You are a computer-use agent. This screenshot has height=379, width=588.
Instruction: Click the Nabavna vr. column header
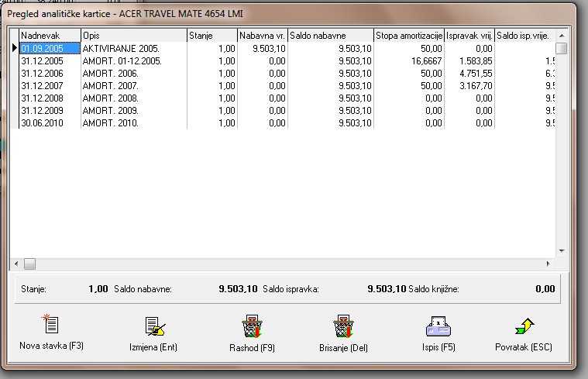(263, 36)
